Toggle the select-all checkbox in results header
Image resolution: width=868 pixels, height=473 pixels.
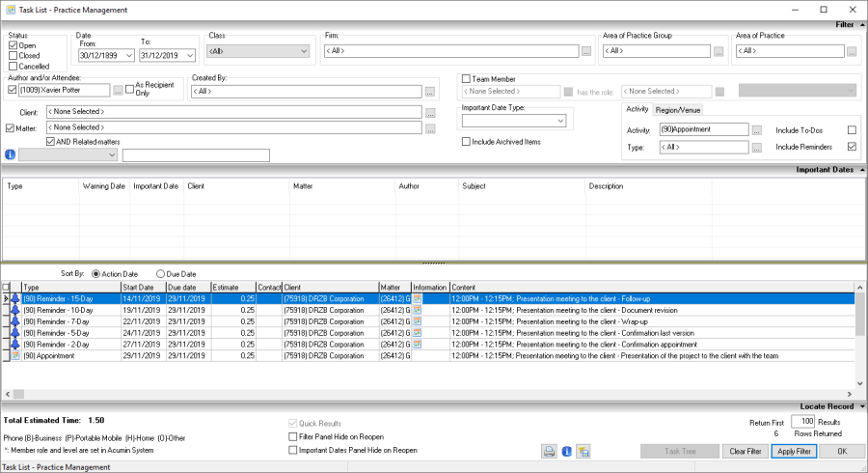[6, 287]
